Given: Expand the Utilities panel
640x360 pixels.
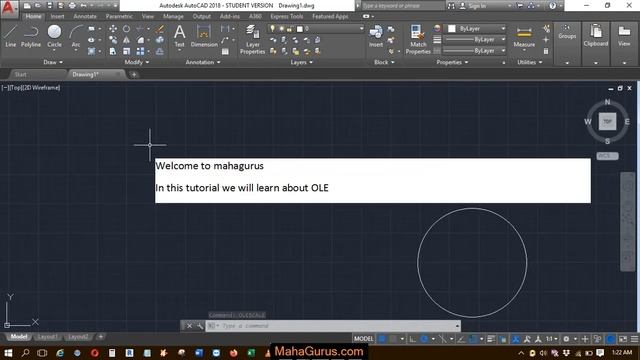Looking at the screenshot, I should coord(529,62).
